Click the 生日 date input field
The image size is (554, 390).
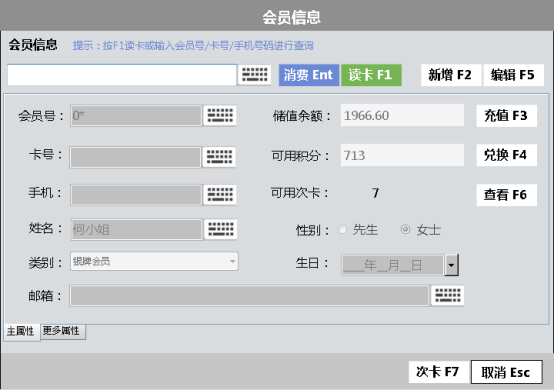coord(393,265)
